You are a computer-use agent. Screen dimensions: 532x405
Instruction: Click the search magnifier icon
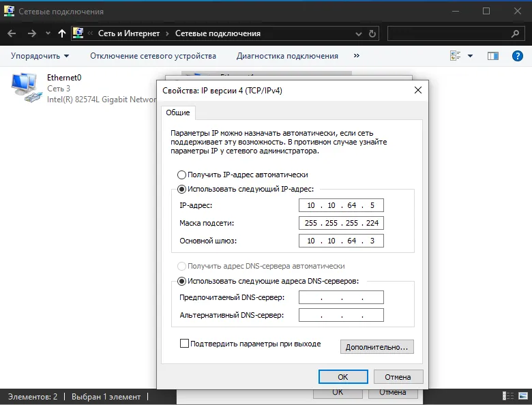coord(515,33)
